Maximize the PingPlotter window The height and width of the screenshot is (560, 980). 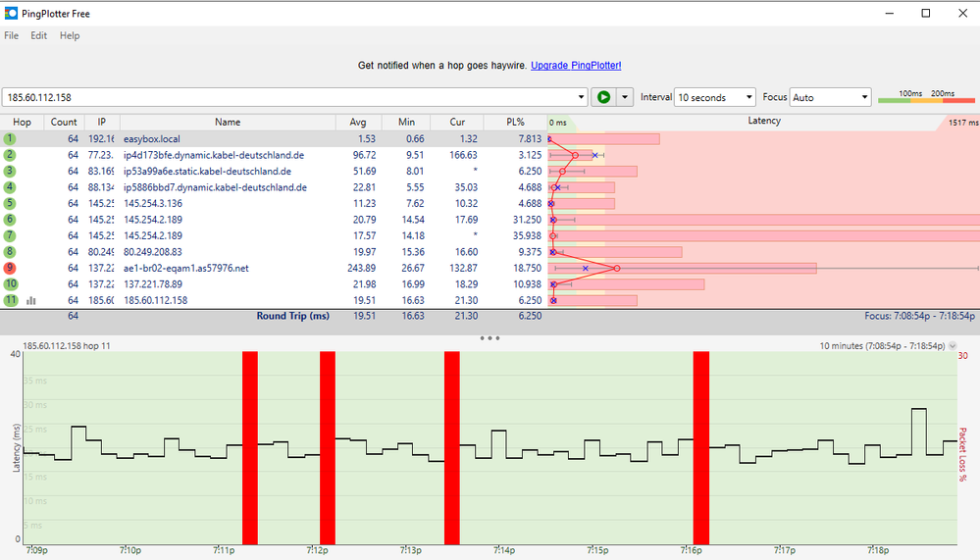[x=926, y=13]
